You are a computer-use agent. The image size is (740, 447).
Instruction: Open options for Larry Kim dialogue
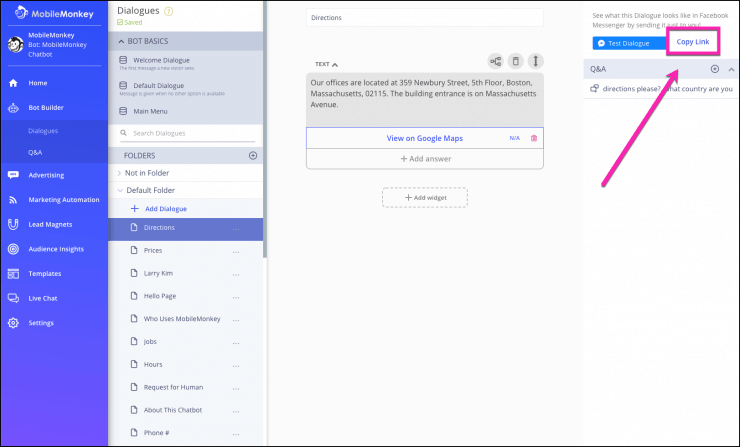click(236, 275)
